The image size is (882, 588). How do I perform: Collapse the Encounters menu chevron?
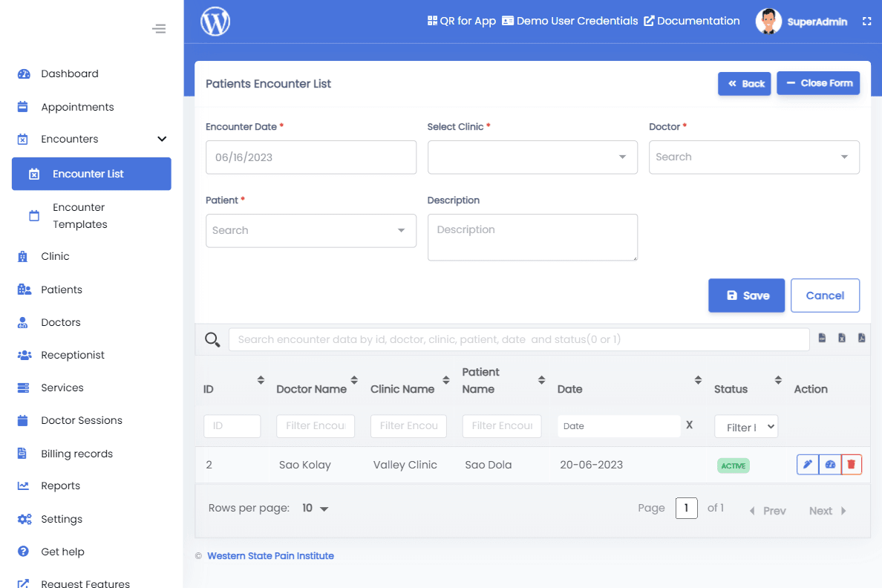click(x=161, y=139)
